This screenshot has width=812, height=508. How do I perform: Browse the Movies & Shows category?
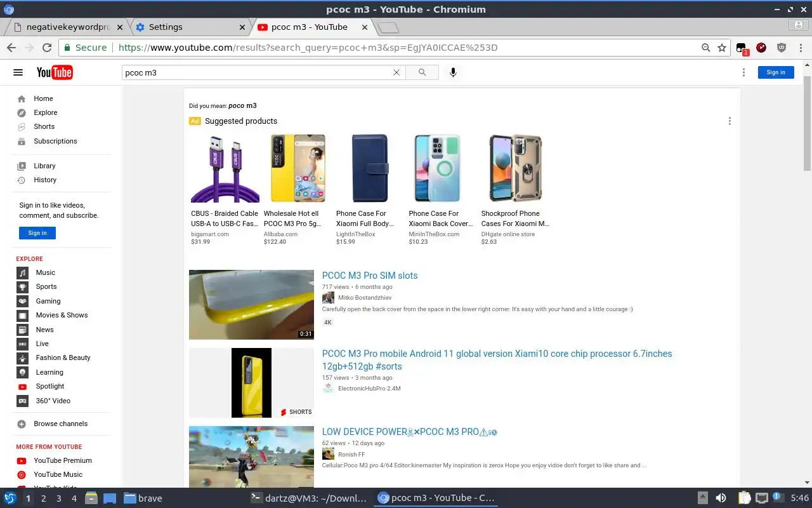click(x=62, y=315)
